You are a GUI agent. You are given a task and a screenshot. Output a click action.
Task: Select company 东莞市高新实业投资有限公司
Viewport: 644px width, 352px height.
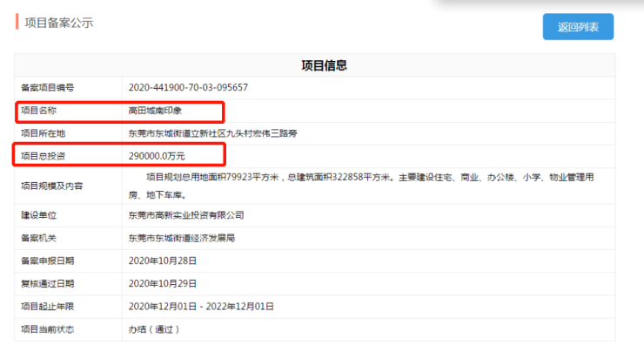click(x=186, y=215)
